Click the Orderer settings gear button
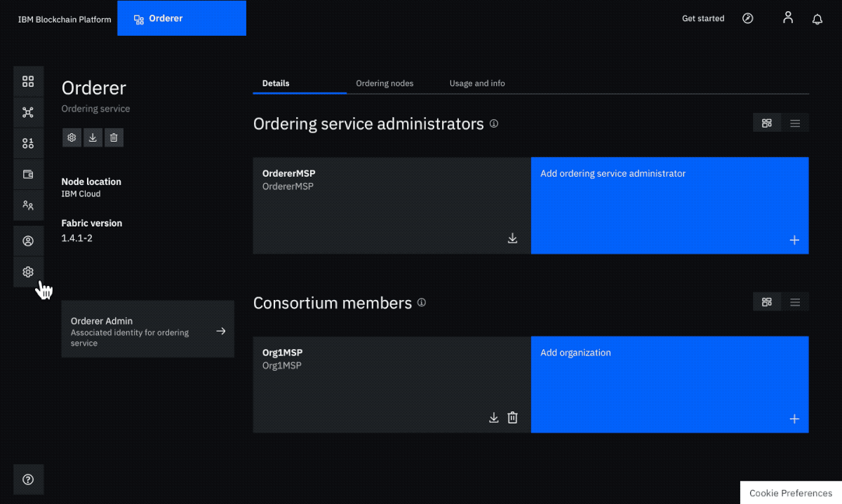 point(72,138)
